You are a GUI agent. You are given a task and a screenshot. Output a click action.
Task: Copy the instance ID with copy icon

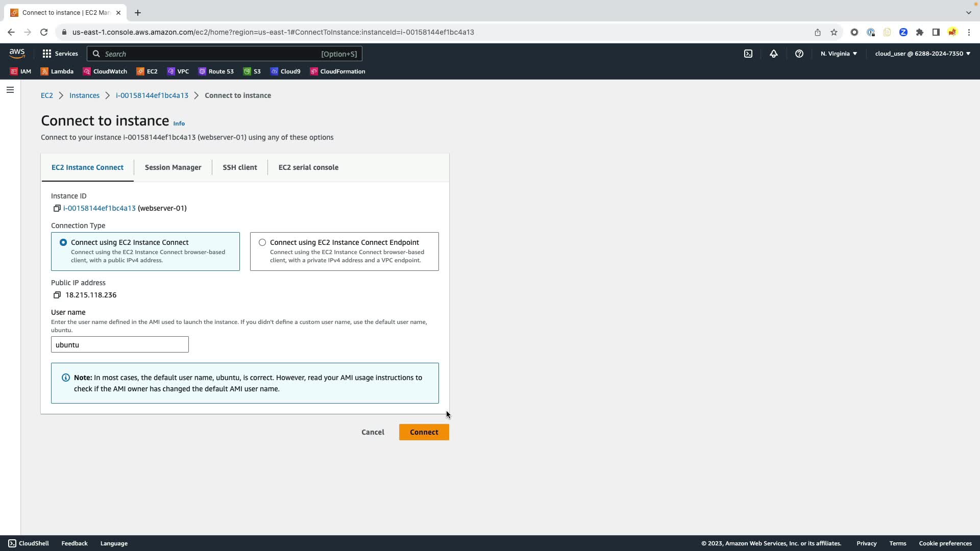point(57,208)
